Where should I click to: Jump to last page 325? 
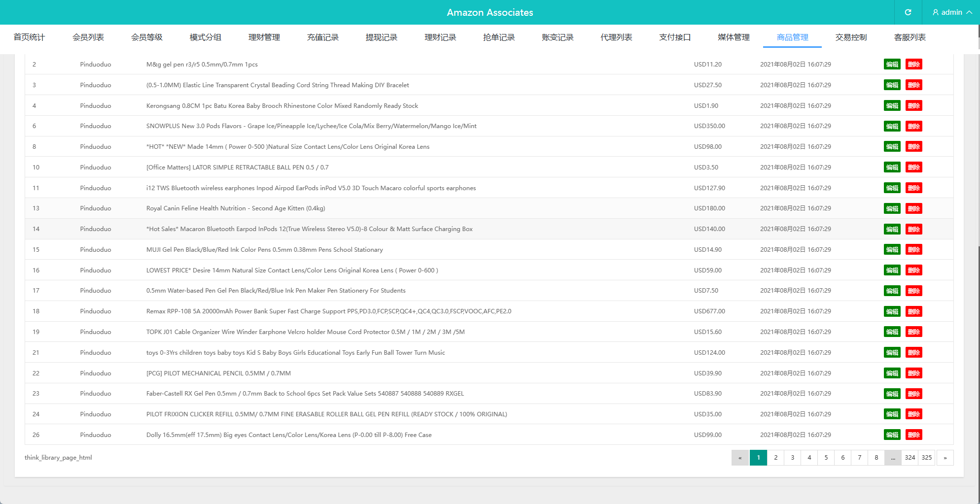click(x=926, y=458)
